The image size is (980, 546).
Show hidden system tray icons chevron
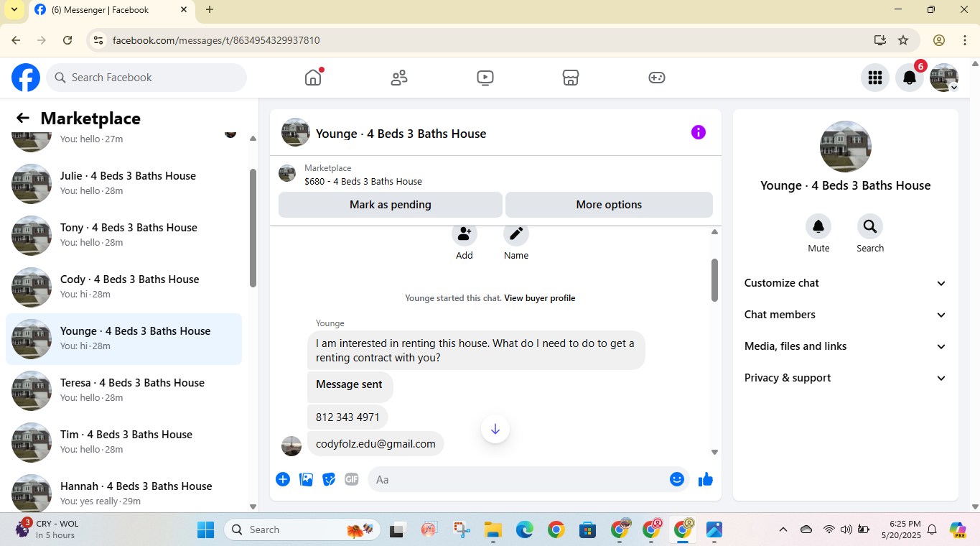(x=783, y=529)
